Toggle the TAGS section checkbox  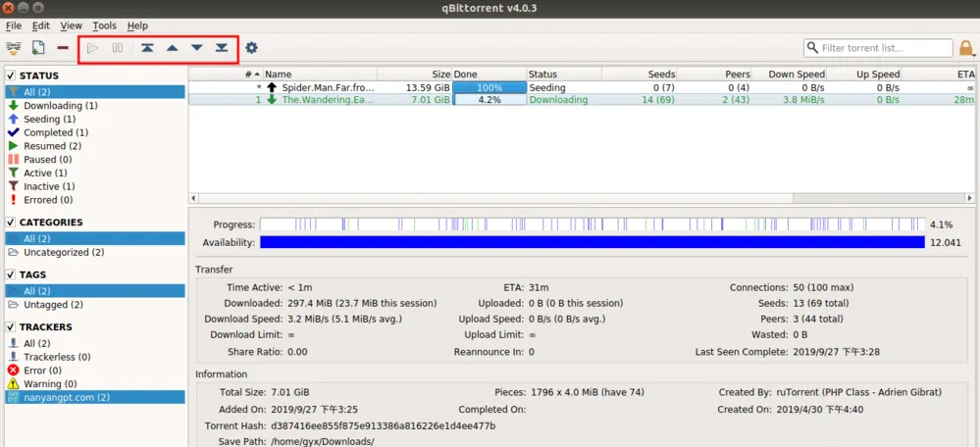tap(11, 274)
